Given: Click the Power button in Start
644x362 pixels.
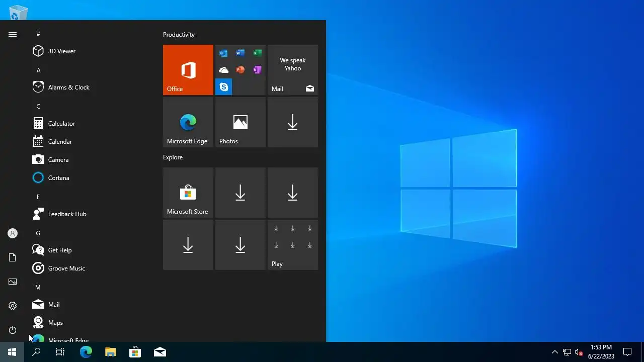Looking at the screenshot, I should click(x=13, y=330).
